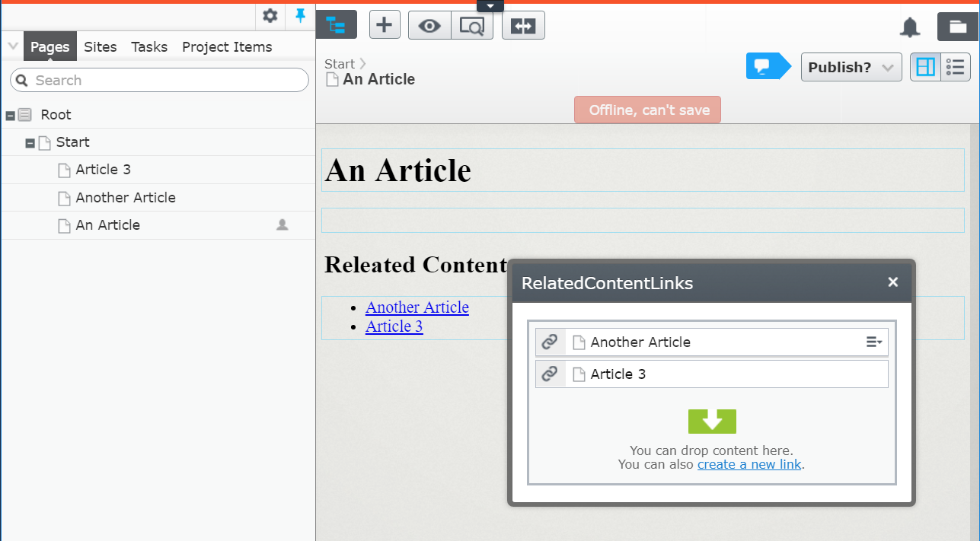Open the pane settings gear

[x=270, y=15]
